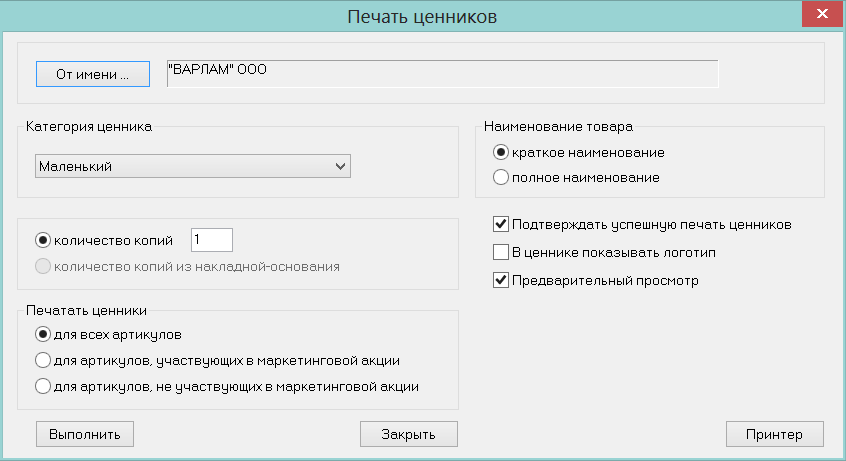Viewport: 846px width, 461px height.
Task: Click the "Закрыть" button
Action: click(408, 434)
